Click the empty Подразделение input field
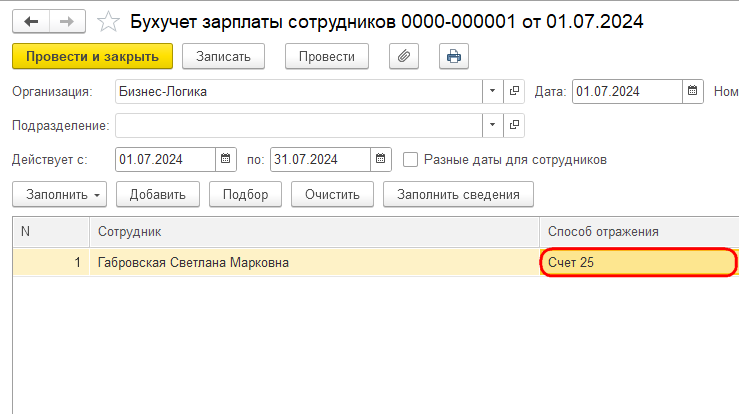Viewport: 739px width, 414px height. point(299,125)
